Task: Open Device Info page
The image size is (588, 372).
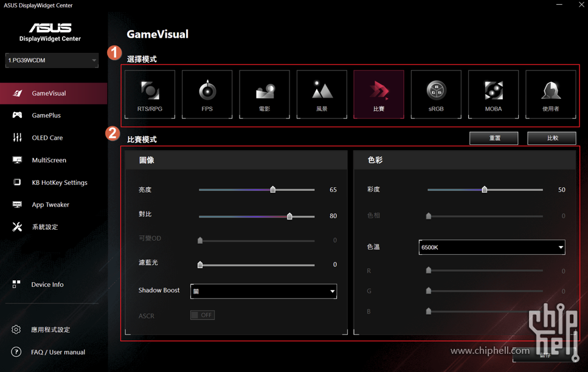Action: click(47, 284)
